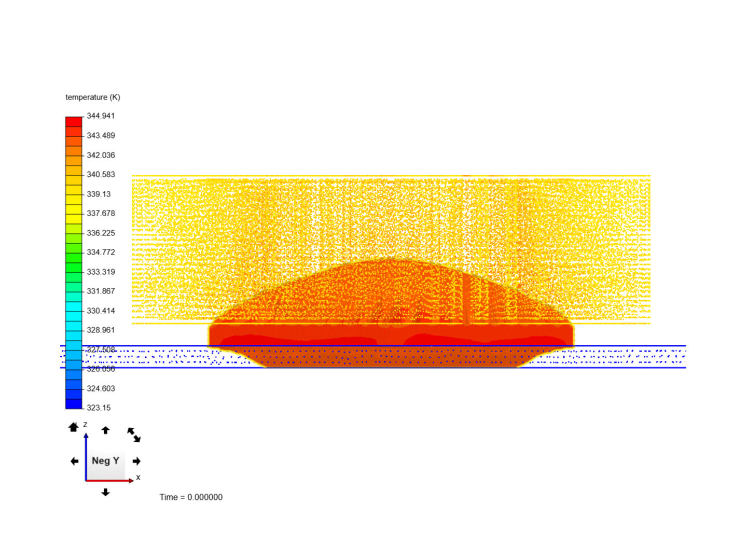747x560 pixels.
Task: Click the Time = 0.000000 display
Action: pos(191,497)
